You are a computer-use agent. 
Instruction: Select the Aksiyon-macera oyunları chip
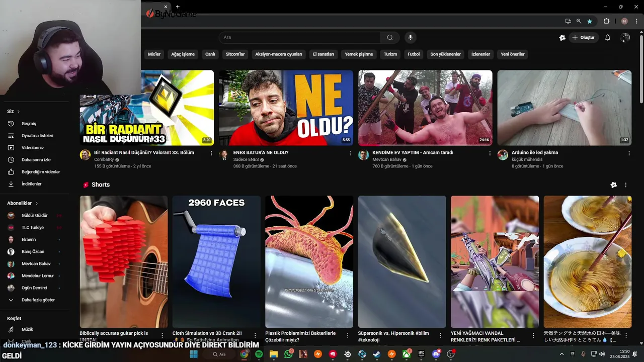click(x=279, y=54)
